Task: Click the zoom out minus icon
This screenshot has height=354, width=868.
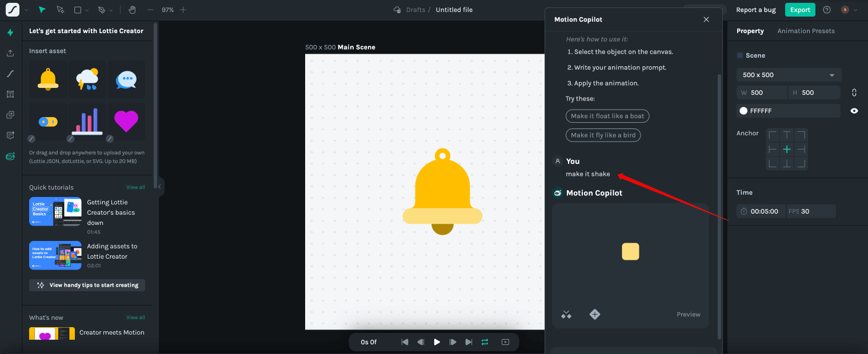Action: 150,10
